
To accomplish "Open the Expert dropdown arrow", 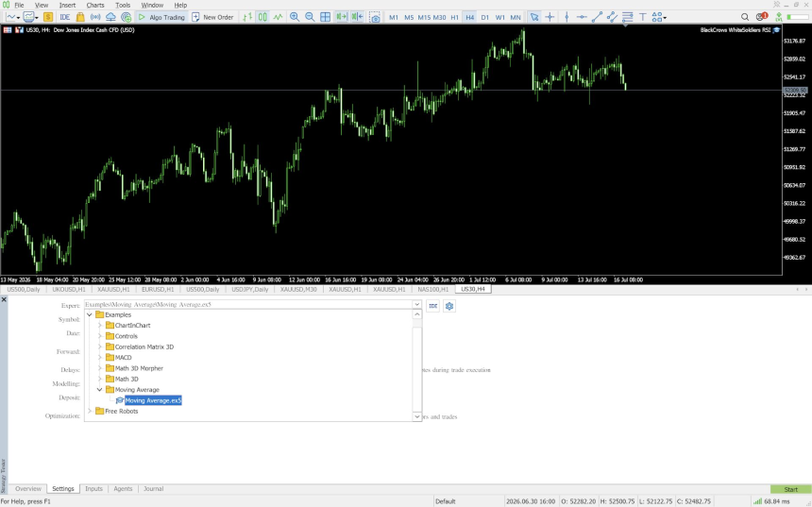I will pos(416,305).
